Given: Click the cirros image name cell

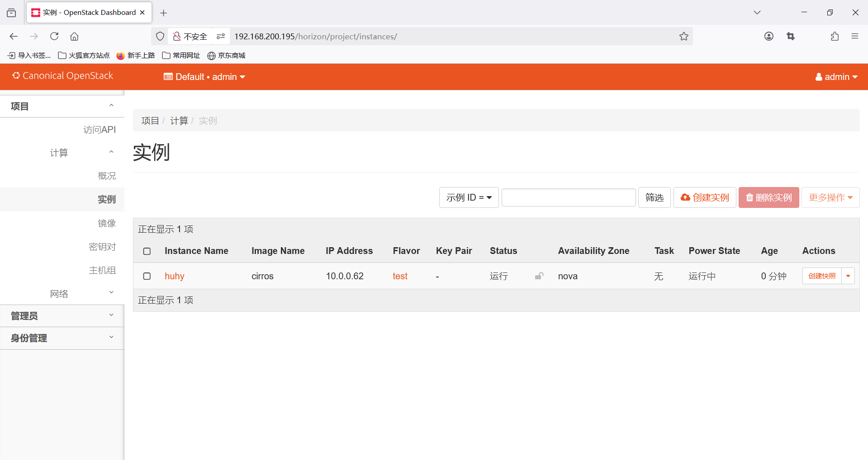Looking at the screenshot, I should click(x=262, y=276).
